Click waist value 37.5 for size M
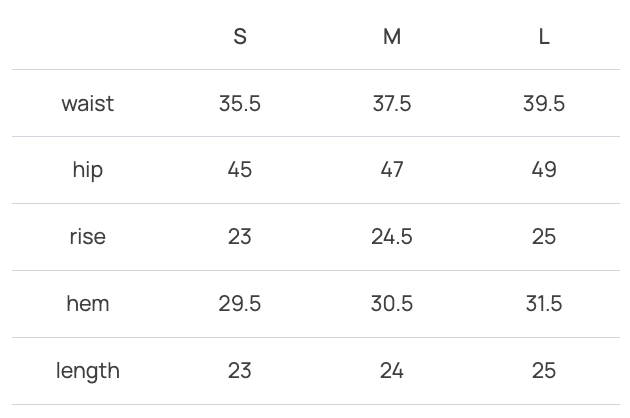 click(392, 104)
